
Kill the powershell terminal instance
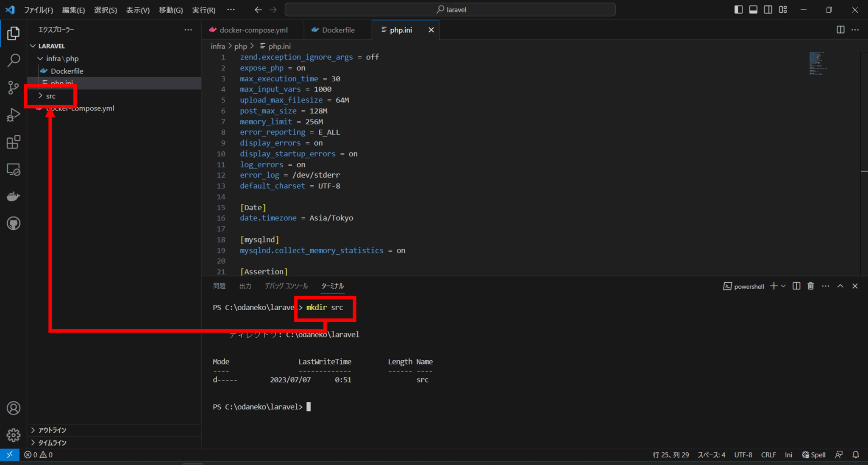(x=810, y=286)
